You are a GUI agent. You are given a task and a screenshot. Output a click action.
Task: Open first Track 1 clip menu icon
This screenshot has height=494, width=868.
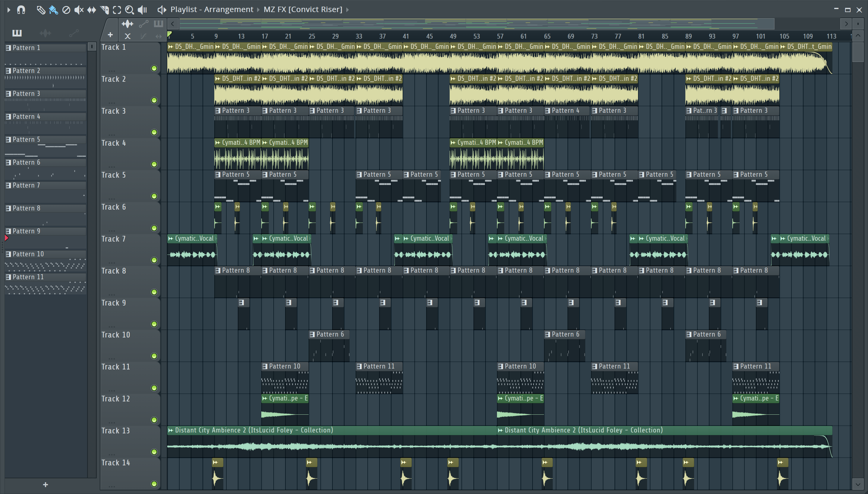click(171, 47)
